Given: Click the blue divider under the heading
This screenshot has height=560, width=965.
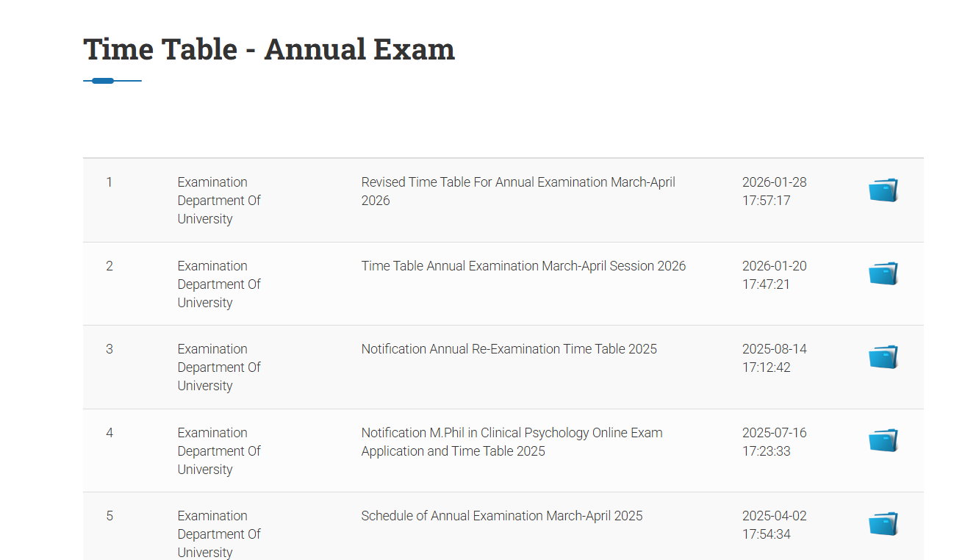Looking at the screenshot, I should coord(112,81).
